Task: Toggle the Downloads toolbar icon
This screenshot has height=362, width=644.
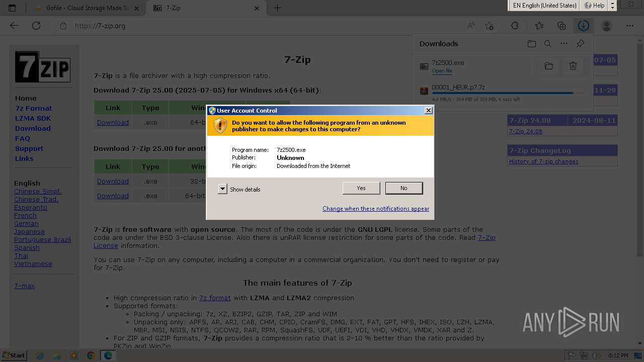Action: tap(584, 26)
